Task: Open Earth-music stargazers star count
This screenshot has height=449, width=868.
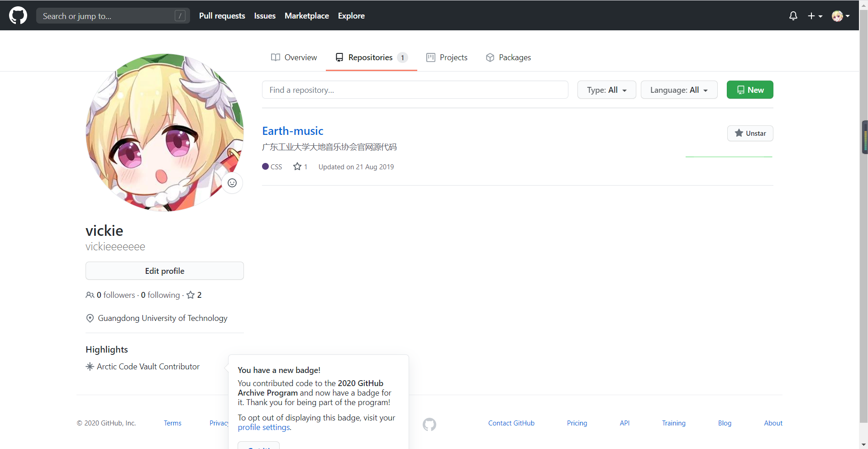Action: tap(300, 167)
